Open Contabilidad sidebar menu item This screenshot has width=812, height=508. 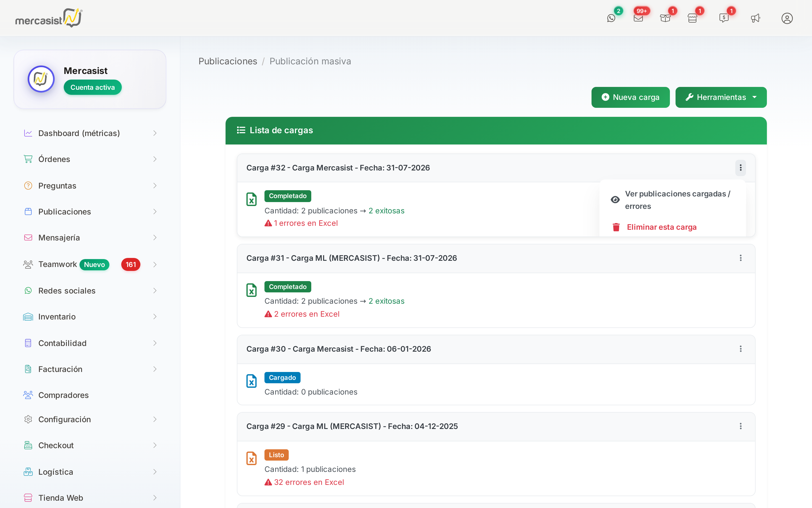pos(90,343)
